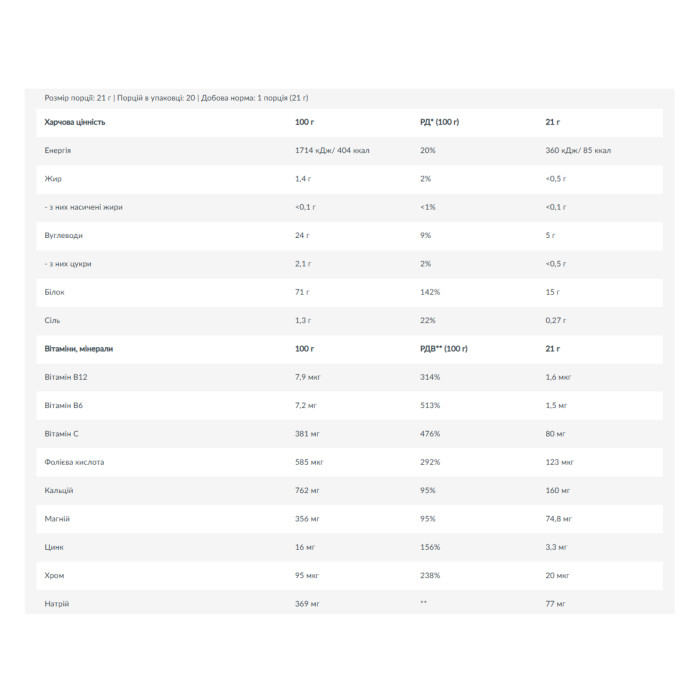Click the '142%' protein percentage
Viewport: 700px width, 700px height.
tap(430, 292)
